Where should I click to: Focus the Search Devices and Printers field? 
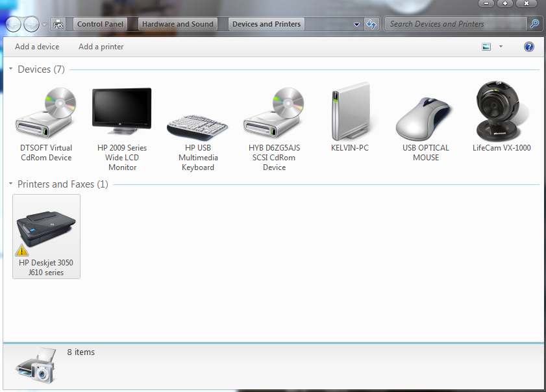tap(456, 24)
